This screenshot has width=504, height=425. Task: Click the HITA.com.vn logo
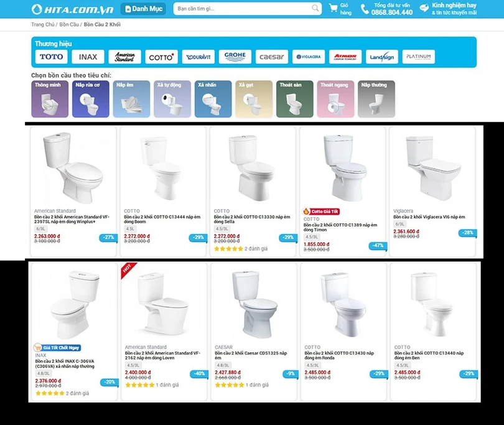[73, 9]
